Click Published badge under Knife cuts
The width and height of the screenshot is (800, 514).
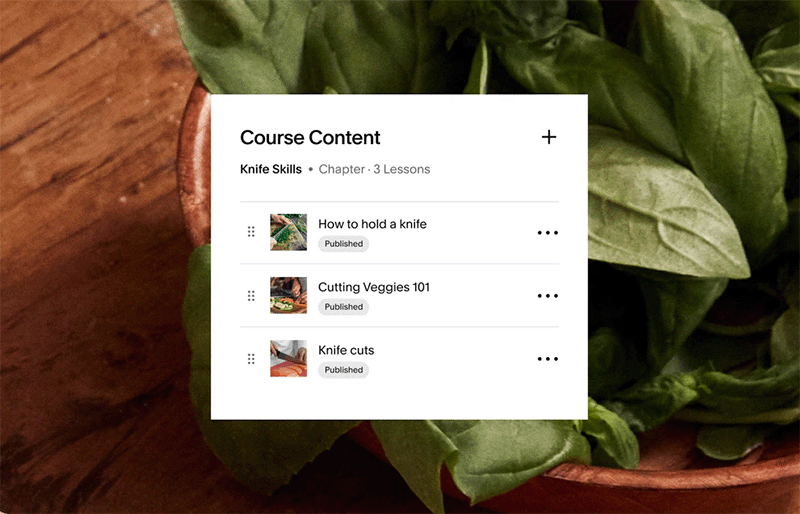tap(343, 370)
